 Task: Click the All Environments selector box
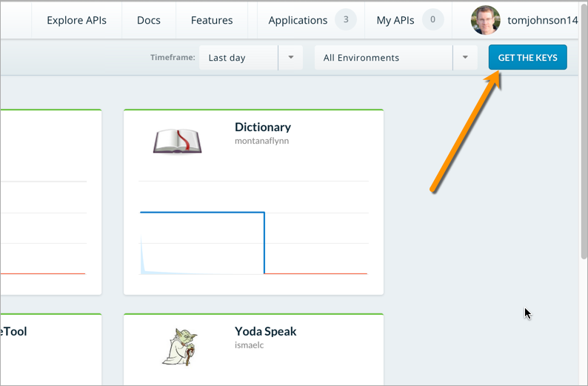coord(384,58)
